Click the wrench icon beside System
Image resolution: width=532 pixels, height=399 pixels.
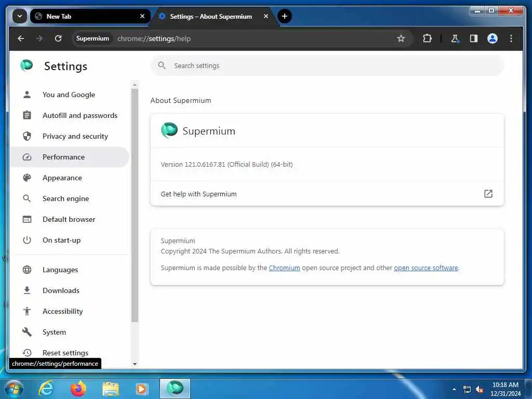[x=27, y=332]
